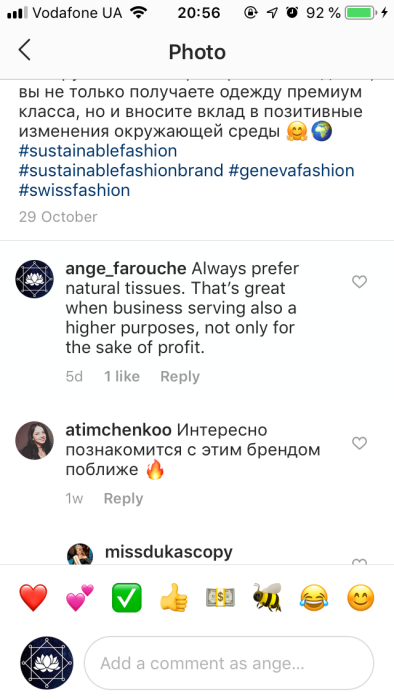This screenshot has width=394, height=700.
Task: Go back using the back arrow
Action: click(x=25, y=50)
